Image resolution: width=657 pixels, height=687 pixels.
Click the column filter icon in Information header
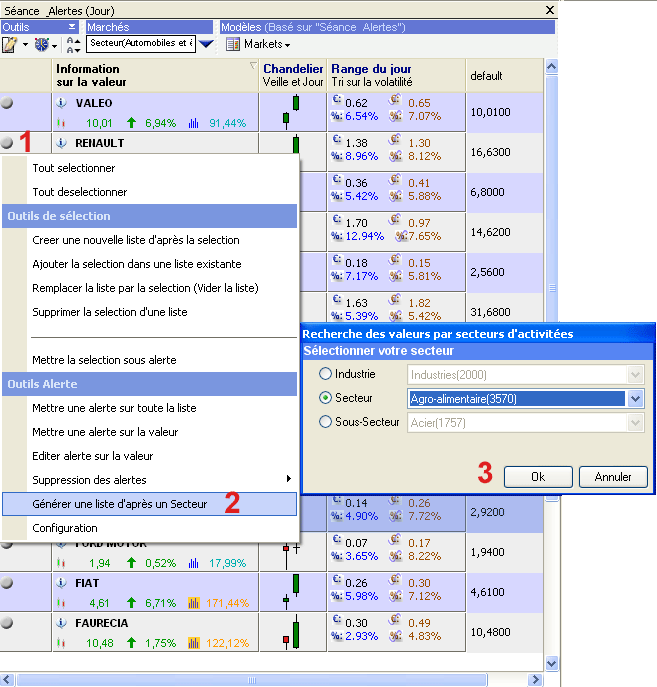point(253,66)
